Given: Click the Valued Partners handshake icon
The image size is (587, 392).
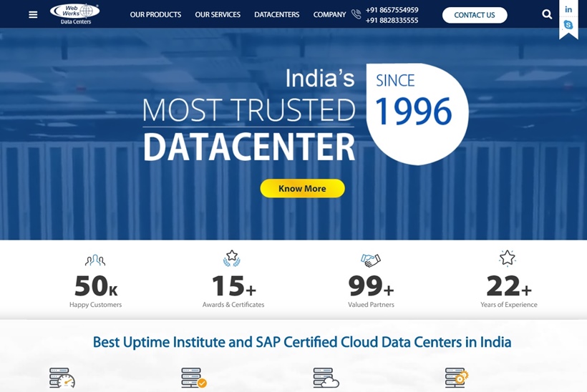Looking at the screenshot, I should point(371,260).
